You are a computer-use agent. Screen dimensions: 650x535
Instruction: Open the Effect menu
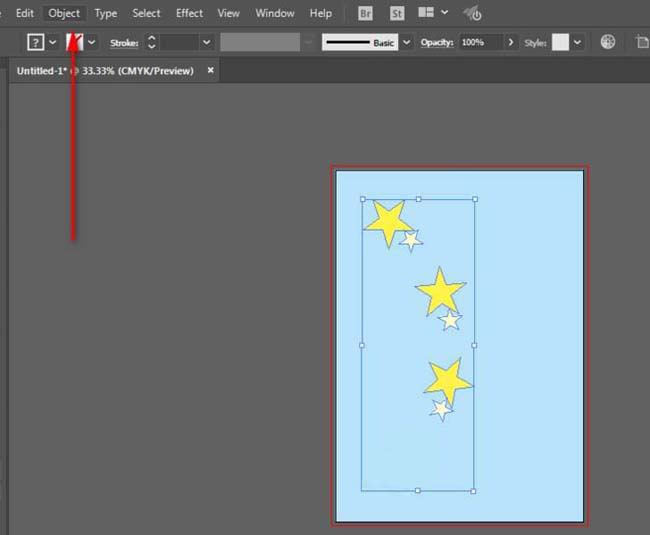click(189, 13)
